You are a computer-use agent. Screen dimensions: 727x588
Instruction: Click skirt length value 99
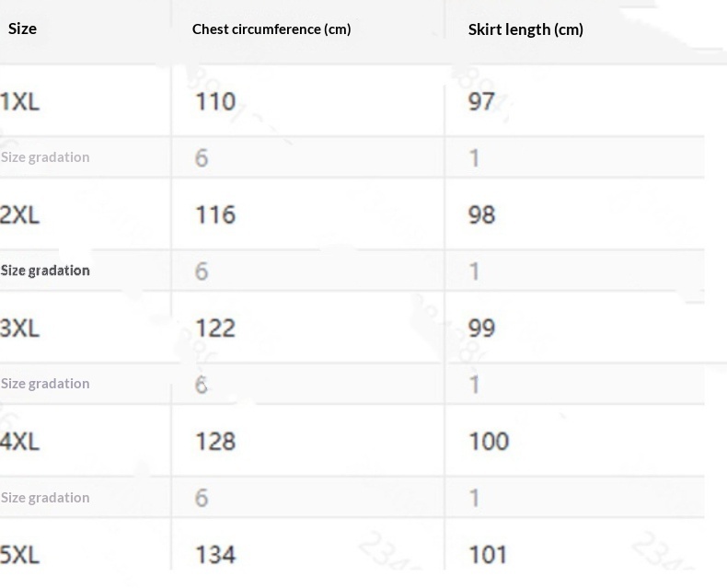[x=481, y=329]
